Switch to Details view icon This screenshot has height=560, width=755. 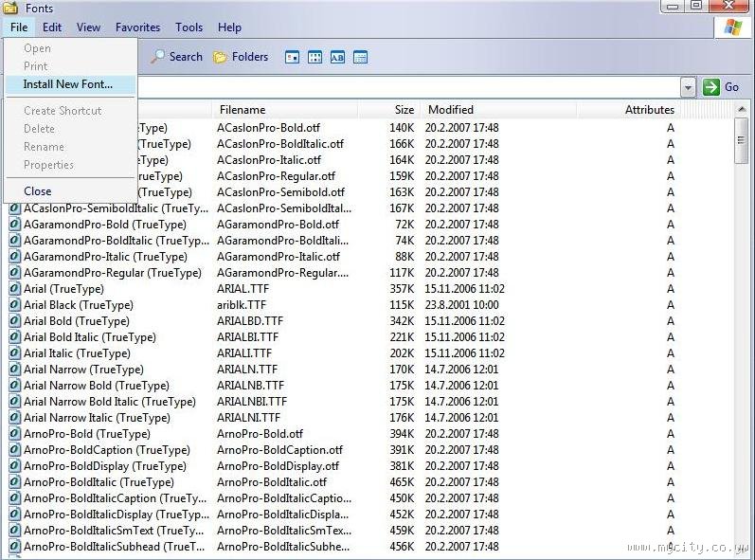(360, 57)
